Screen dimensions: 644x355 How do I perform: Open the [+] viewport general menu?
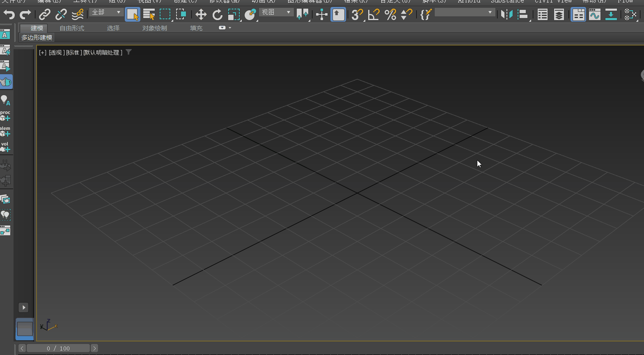click(x=43, y=52)
